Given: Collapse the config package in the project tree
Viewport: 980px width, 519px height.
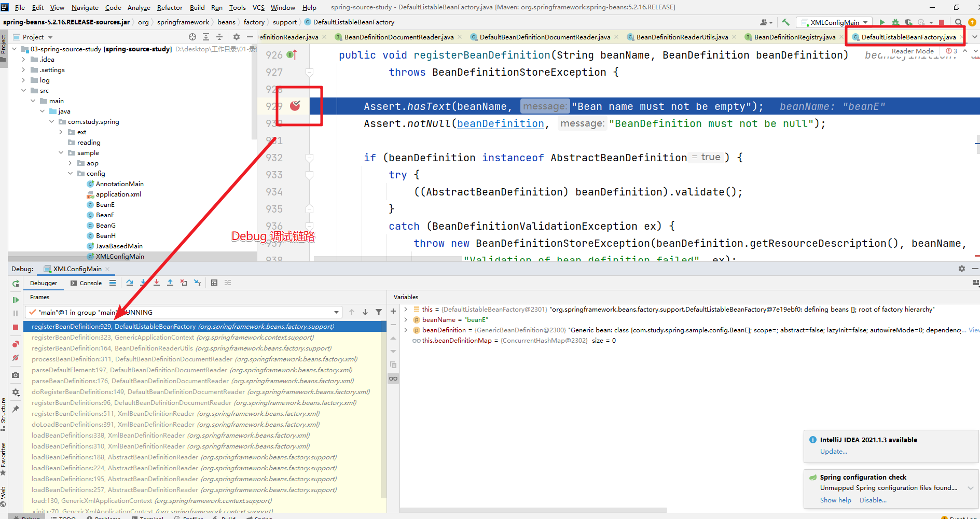Looking at the screenshot, I should [x=70, y=173].
